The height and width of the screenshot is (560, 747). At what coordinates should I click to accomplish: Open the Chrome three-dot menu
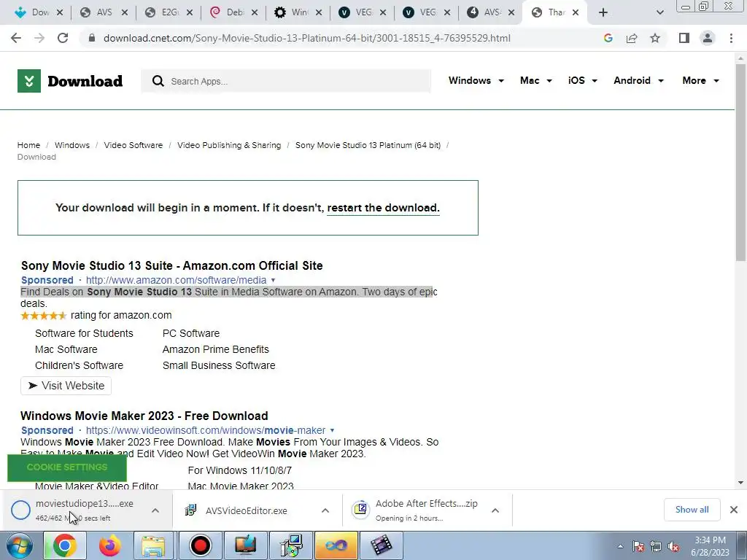pos(731,38)
